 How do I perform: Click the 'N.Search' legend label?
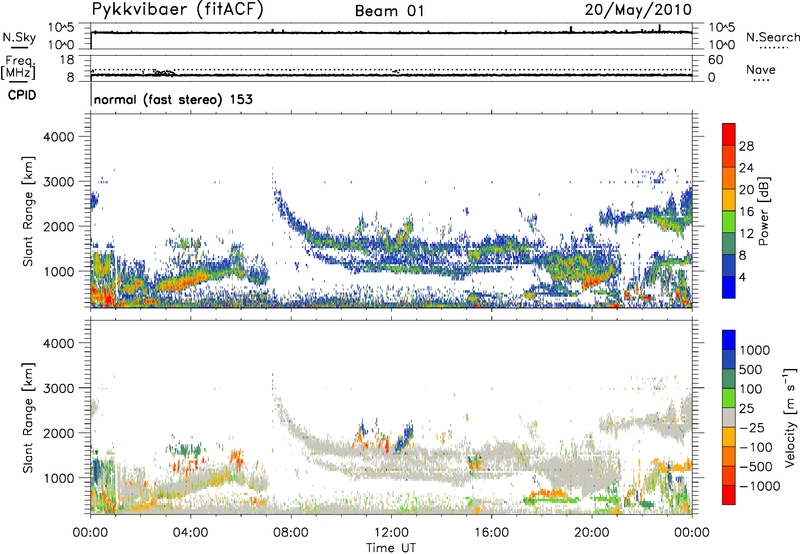pos(772,37)
